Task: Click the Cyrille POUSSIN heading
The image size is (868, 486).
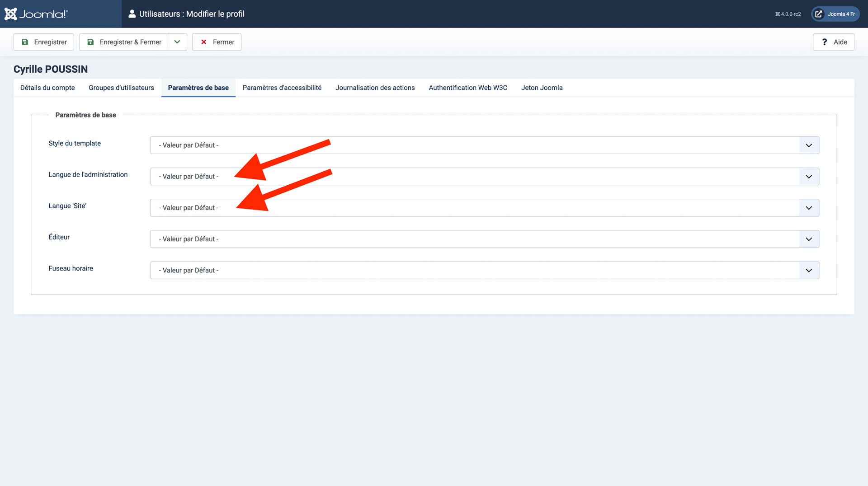Action: (x=51, y=69)
